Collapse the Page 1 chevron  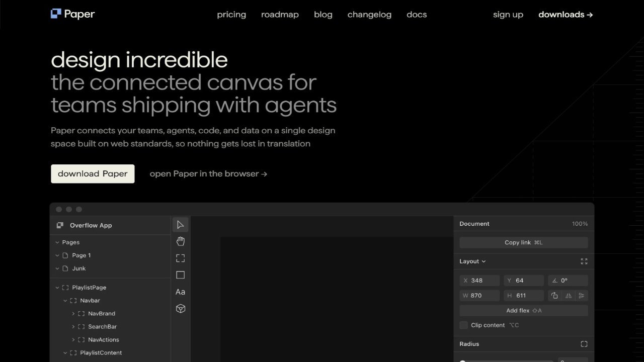point(57,255)
